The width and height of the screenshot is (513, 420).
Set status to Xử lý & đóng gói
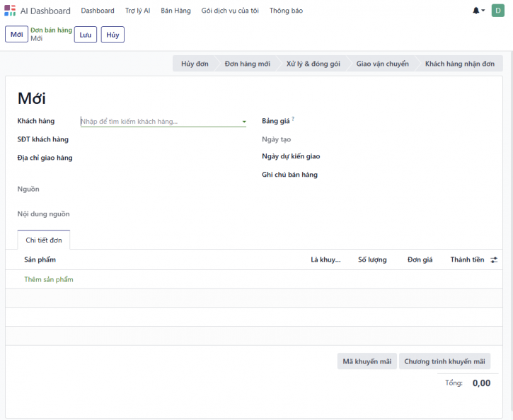tap(313, 64)
